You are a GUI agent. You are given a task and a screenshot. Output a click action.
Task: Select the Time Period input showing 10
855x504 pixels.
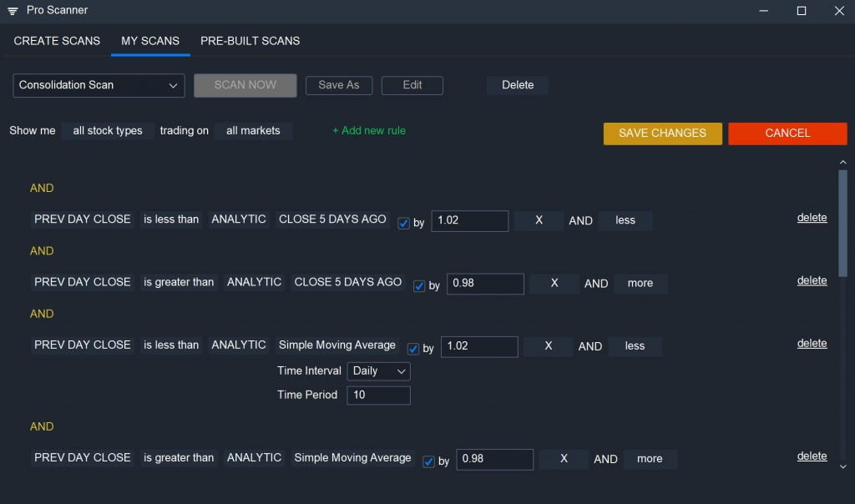378,395
